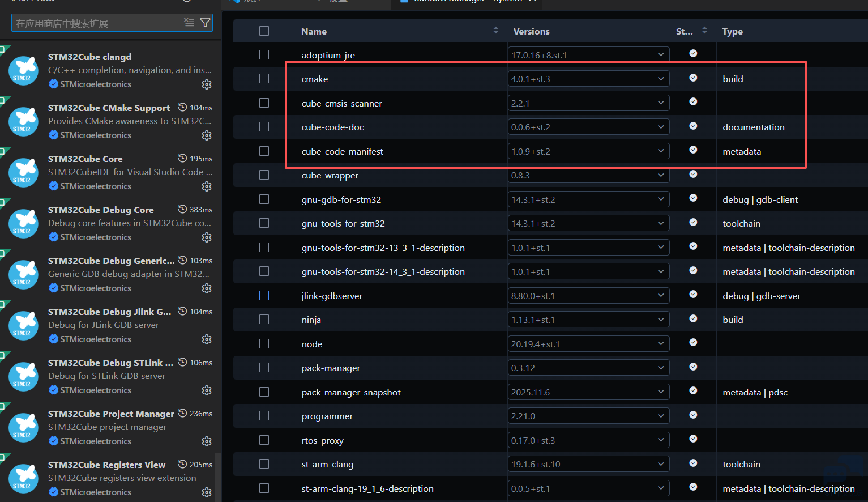Click the cube-code-manifest bundle name
The width and height of the screenshot is (868, 502).
tap(342, 151)
